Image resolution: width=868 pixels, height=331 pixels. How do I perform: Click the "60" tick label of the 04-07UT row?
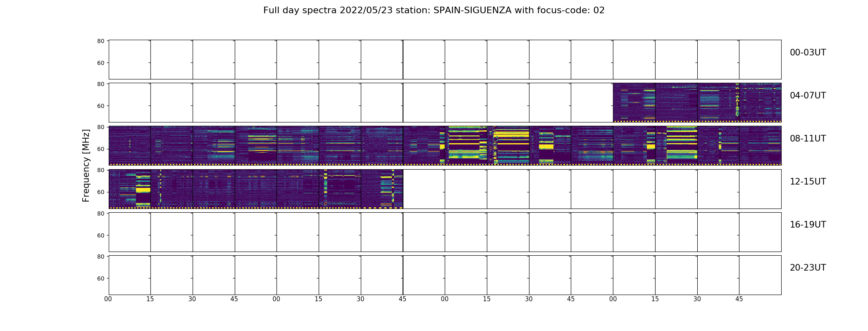[x=100, y=106]
